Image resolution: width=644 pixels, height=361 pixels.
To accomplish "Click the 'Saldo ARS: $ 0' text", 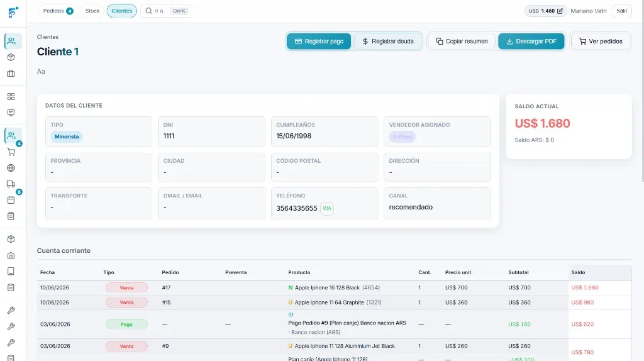I will click(x=534, y=140).
